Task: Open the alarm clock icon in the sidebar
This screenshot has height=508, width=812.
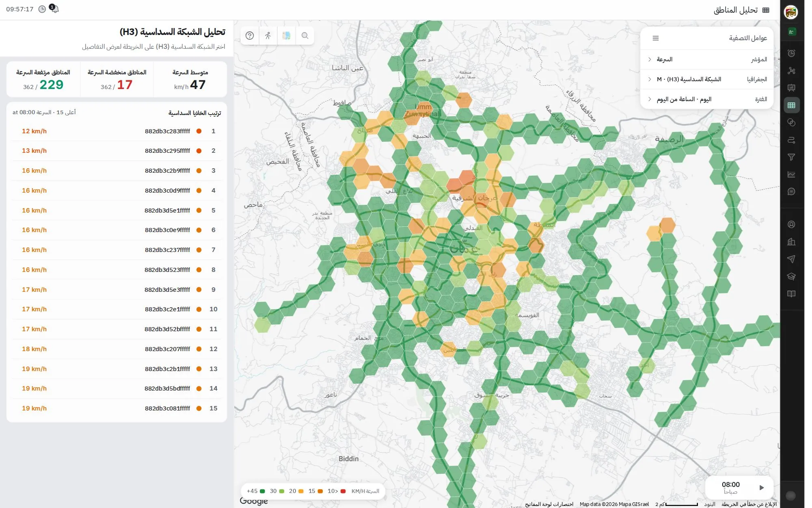Action: click(x=791, y=53)
